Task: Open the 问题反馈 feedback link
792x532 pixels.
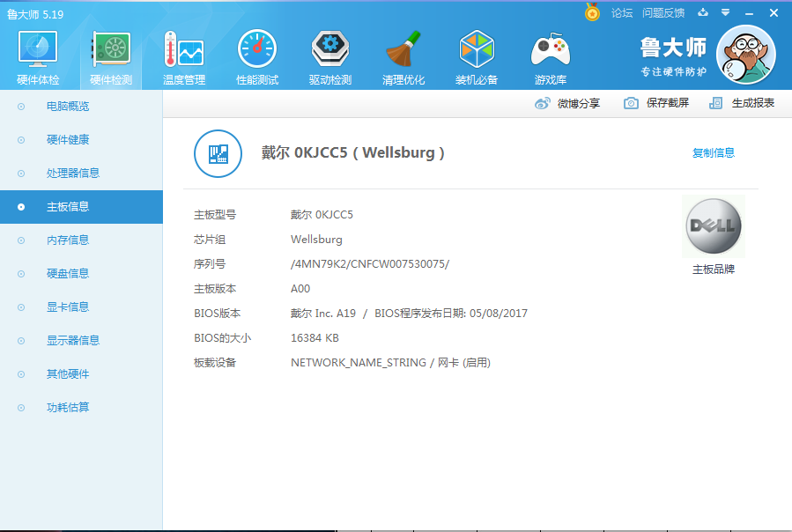Action: [663, 12]
